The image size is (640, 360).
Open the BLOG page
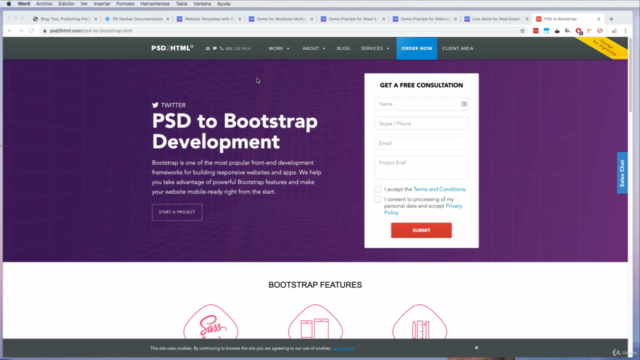[x=343, y=48]
